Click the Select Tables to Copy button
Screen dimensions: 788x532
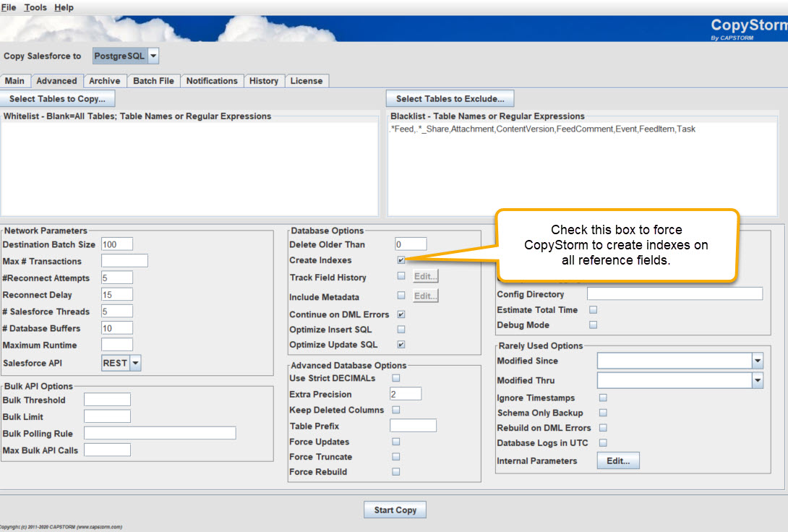[58, 98]
